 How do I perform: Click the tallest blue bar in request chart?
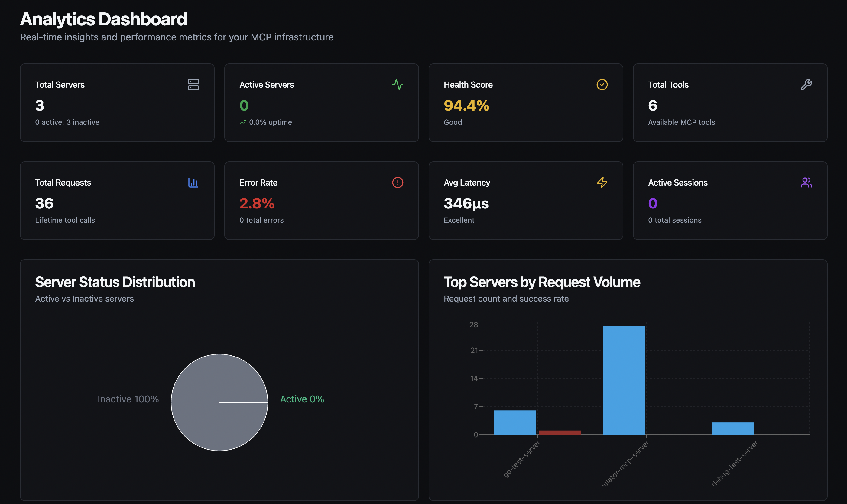(x=623, y=380)
